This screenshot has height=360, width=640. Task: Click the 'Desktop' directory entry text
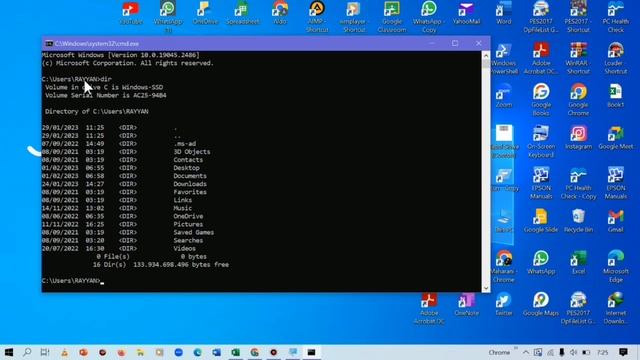coord(187,168)
